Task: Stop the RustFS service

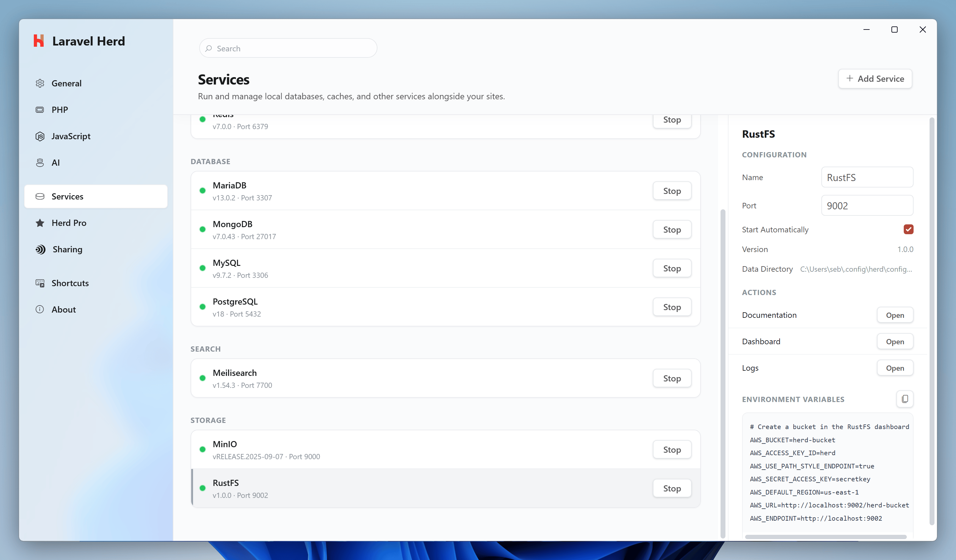Action: coord(672,488)
